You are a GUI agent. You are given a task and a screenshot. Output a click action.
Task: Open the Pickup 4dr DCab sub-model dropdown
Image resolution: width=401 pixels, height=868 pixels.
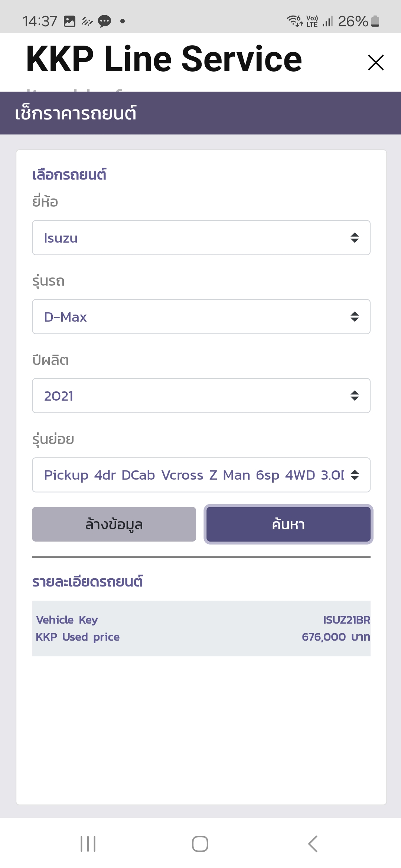coord(201,475)
